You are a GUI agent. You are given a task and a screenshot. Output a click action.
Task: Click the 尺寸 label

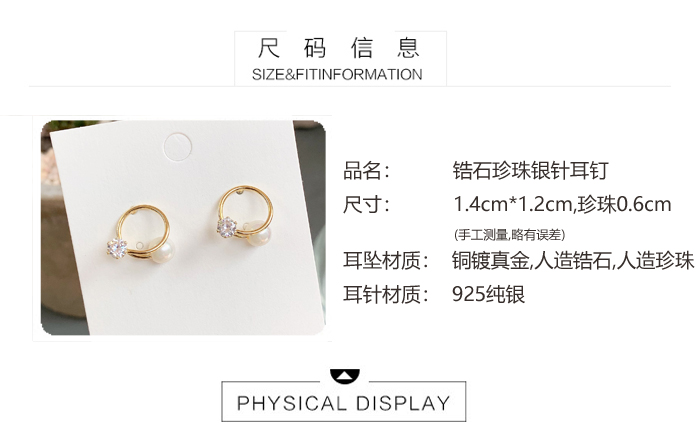click(366, 204)
